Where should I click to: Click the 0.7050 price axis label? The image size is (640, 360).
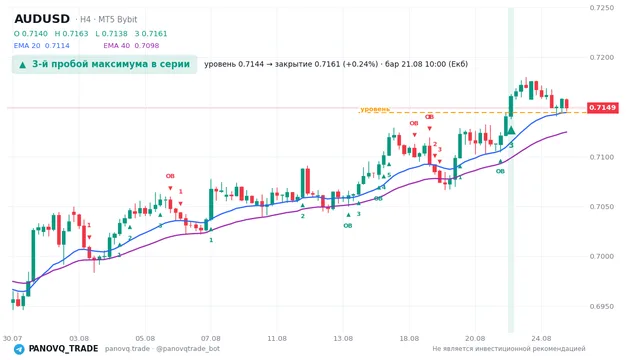click(602, 207)
